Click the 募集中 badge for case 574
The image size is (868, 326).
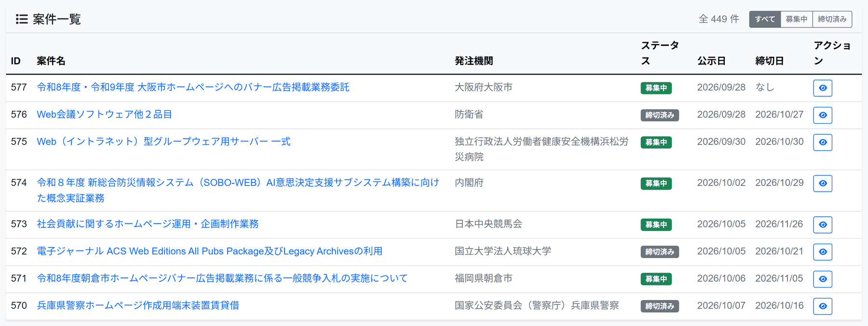tap(656, 183)
